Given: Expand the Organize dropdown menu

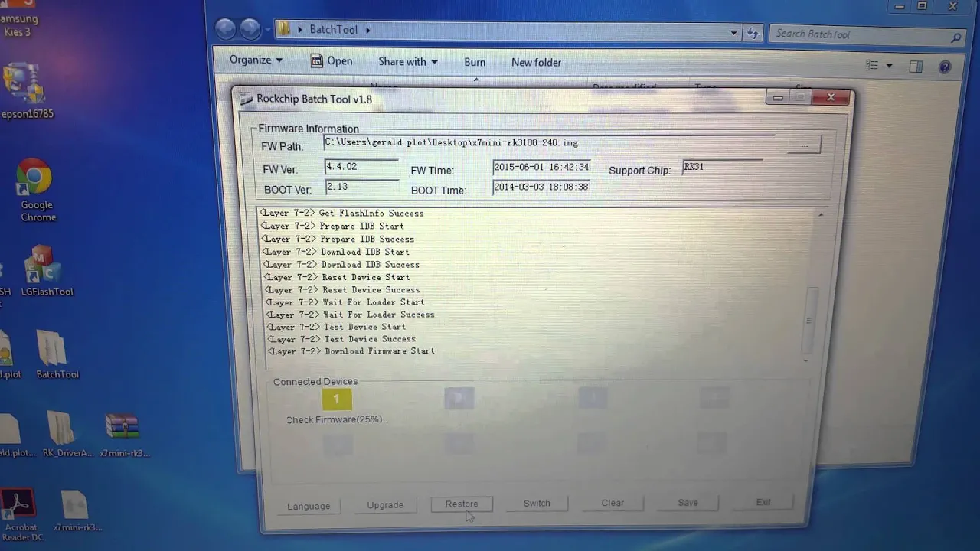Looking at the screenshot, I should [x=256, y=60].
